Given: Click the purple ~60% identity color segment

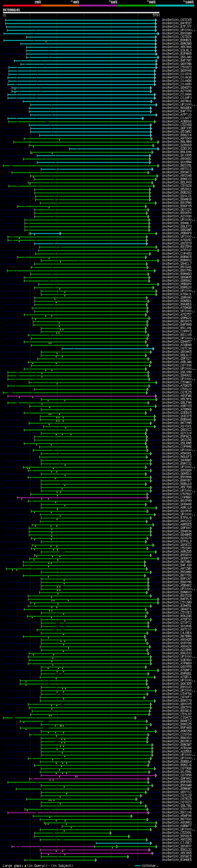Looking at the screenshot, I should 99,6.
